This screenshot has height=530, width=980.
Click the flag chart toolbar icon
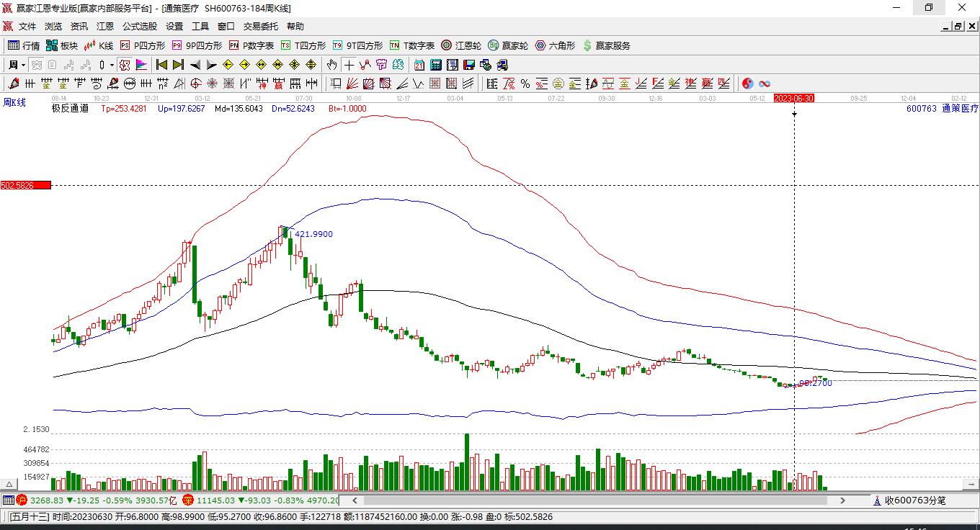pos(141,65)
